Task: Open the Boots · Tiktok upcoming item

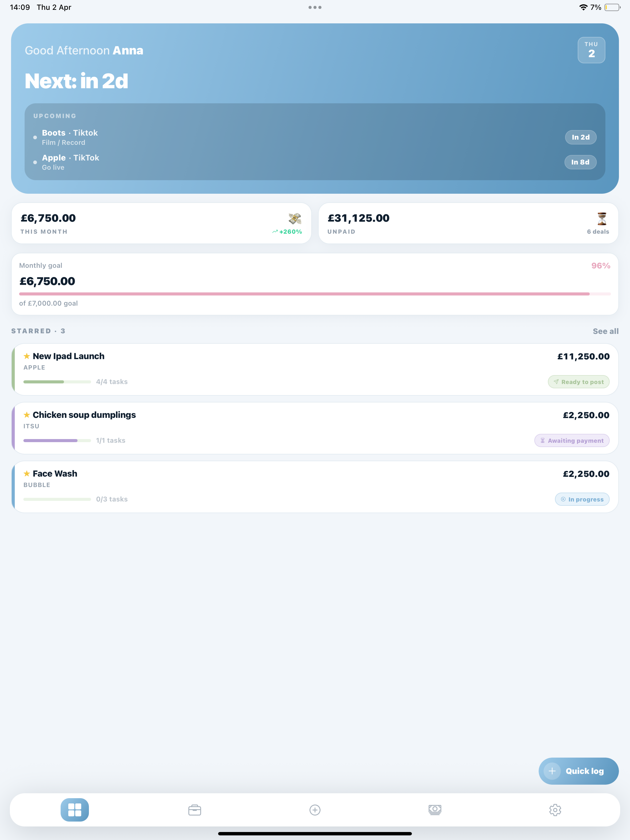Action: click(315, 137)
